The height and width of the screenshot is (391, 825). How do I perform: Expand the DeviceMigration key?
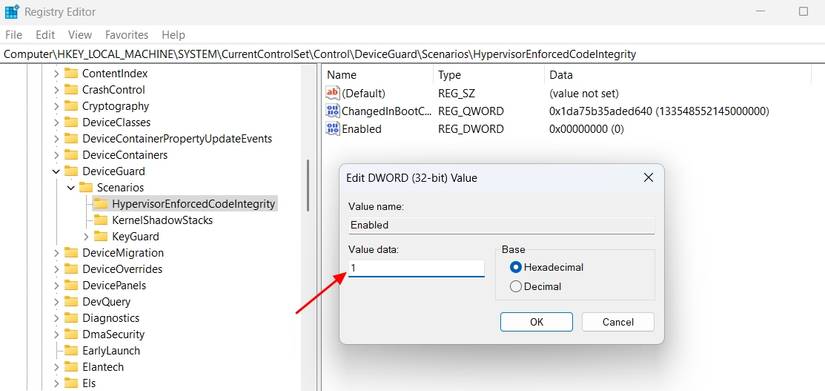tap(56, 253)
